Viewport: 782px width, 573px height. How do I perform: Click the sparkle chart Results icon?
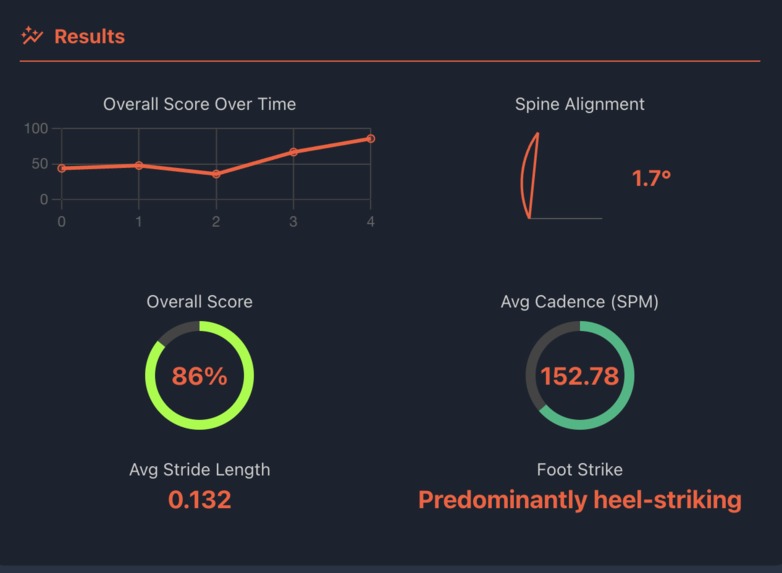pyautogui.click(x=32, y=36)
